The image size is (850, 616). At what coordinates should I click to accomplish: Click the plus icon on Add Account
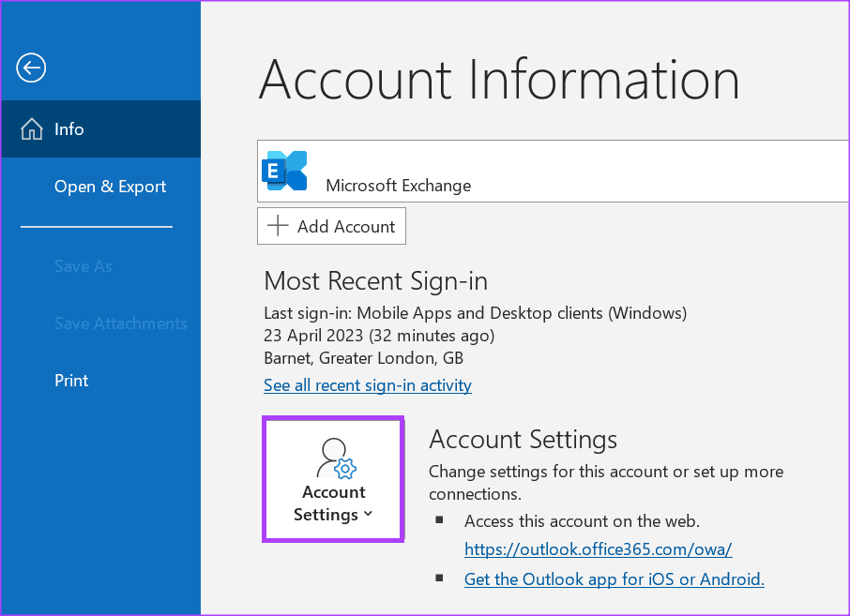pos(278,226)
